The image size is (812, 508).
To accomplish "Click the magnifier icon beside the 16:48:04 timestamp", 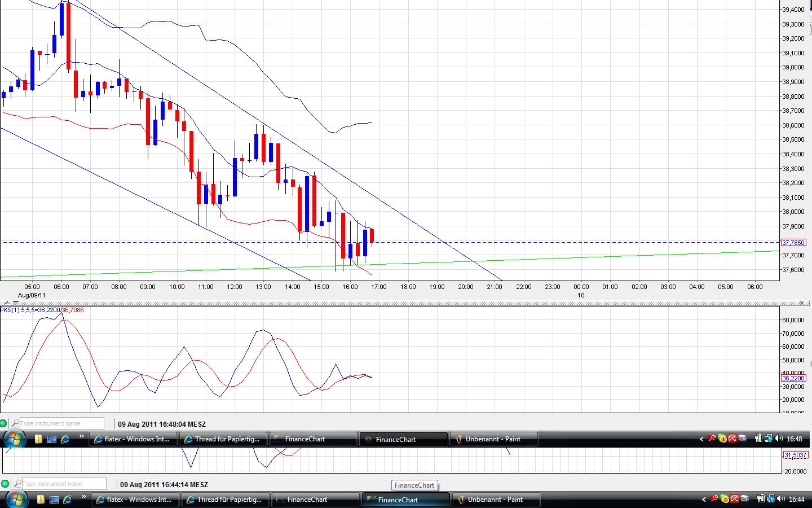I will 15,423.
